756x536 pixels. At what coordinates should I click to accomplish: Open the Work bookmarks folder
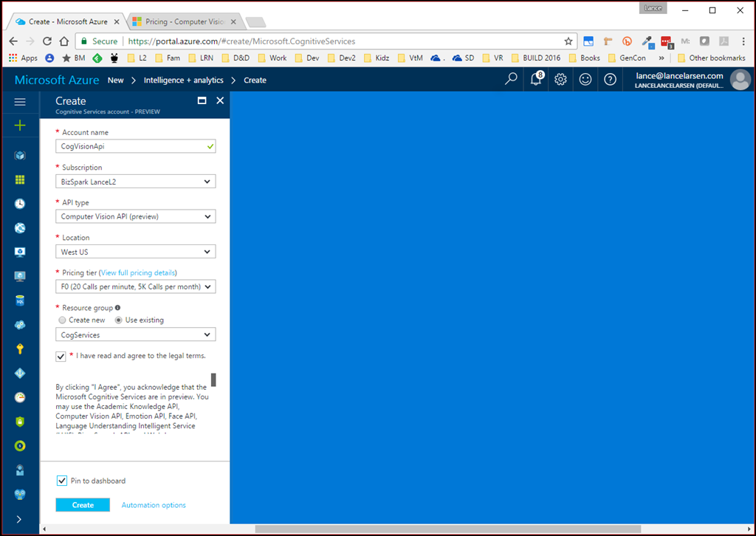272,58
